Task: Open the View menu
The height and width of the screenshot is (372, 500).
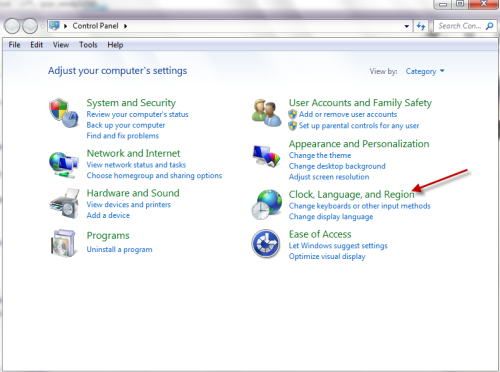Action: tap(61, 45)
